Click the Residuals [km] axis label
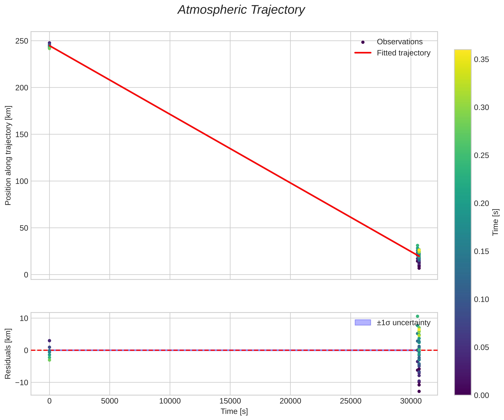This screenshot has width=504, height=420. [x=8, y=354]
